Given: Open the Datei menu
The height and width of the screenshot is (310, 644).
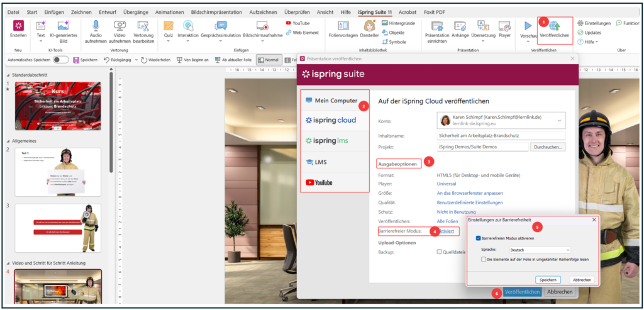Looking at the screenshot, I should (13, 13).
